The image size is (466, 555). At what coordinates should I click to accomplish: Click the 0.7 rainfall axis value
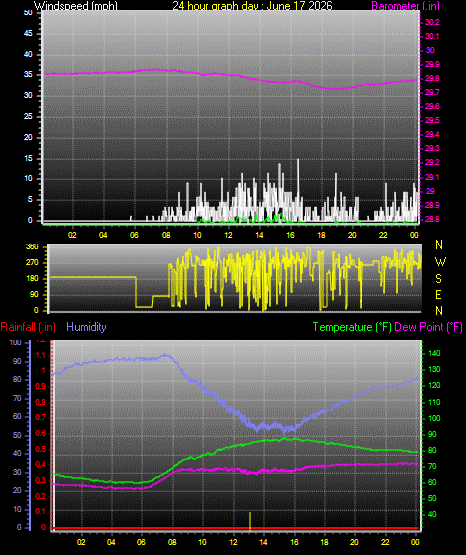(x=41, y=418)
